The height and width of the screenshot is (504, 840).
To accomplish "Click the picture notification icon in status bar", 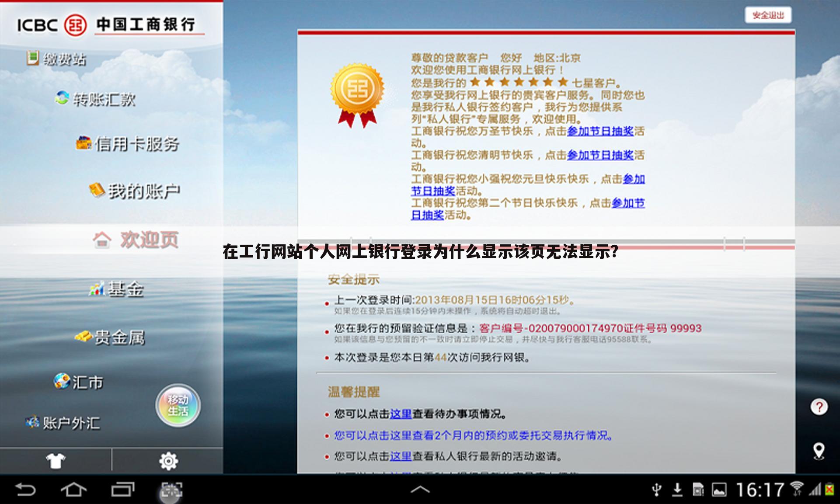I will 719,490.
